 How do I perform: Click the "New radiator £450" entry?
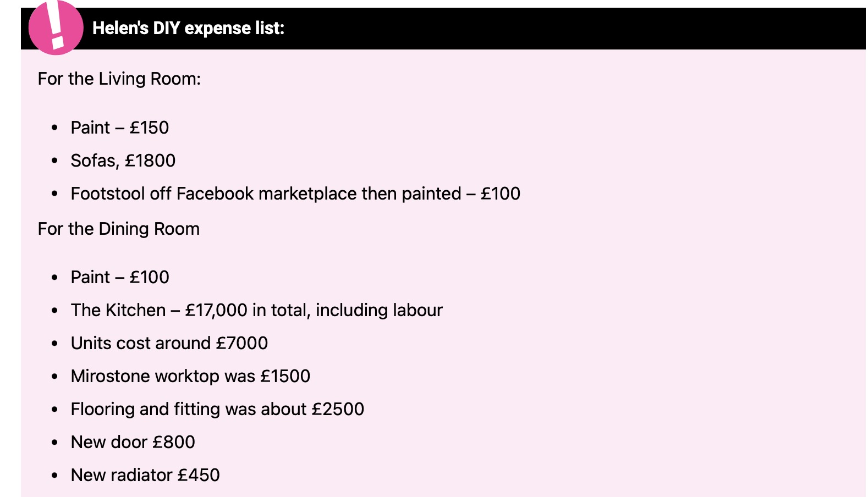pos(145,475)
